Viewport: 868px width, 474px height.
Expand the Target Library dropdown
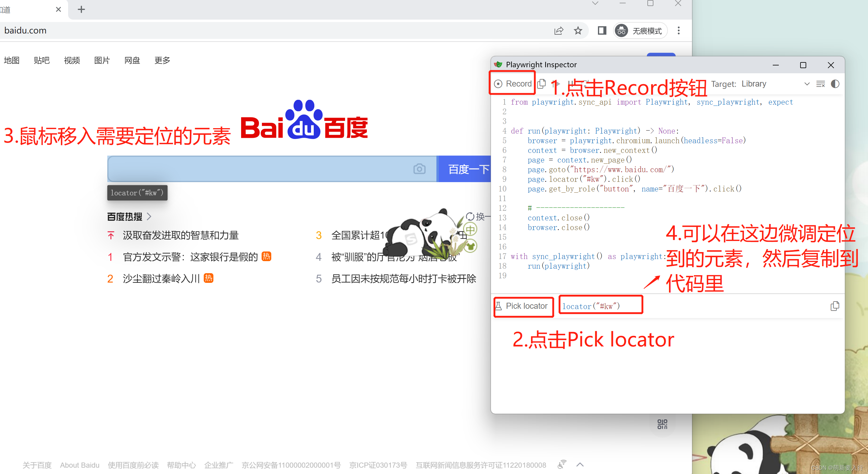point(807,84)
